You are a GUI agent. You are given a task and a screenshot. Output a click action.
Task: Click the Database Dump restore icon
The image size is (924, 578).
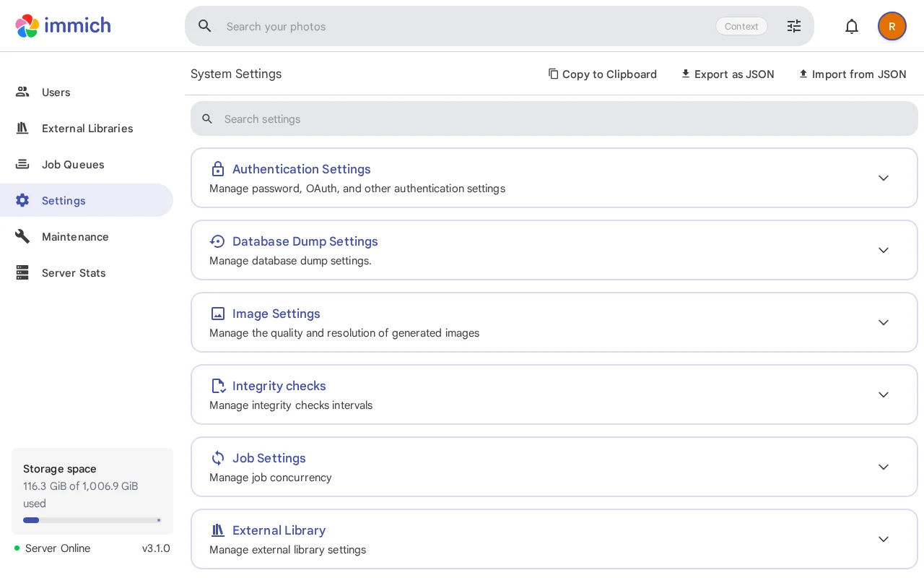click(218, 241)
